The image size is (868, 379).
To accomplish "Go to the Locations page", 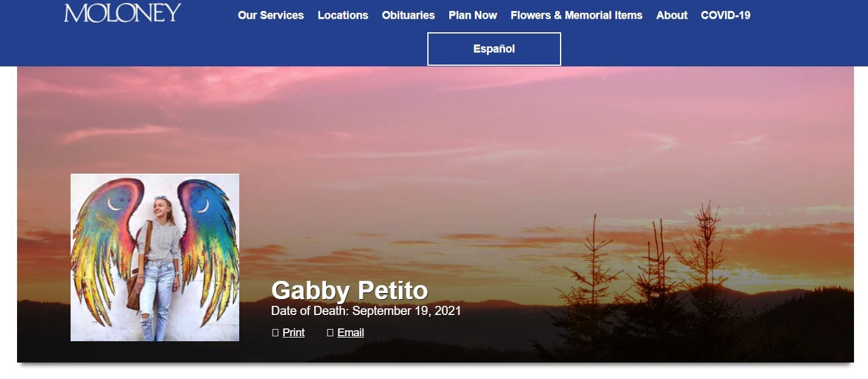I will pos(343,15).
